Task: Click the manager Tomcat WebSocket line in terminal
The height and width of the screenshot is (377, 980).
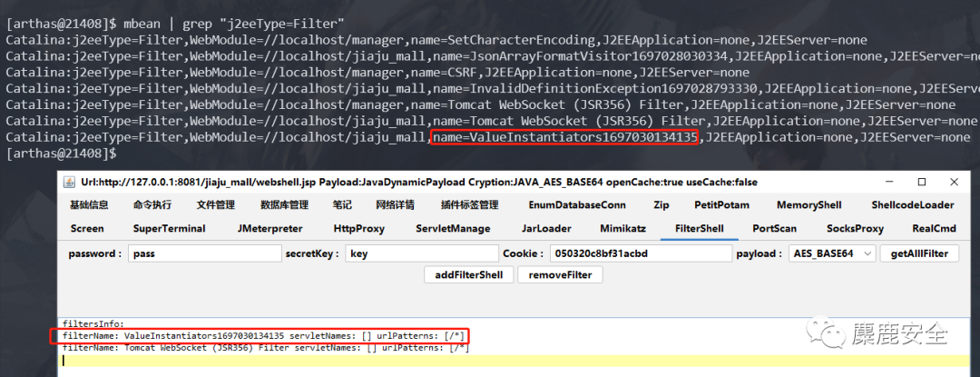Action: 481,105
